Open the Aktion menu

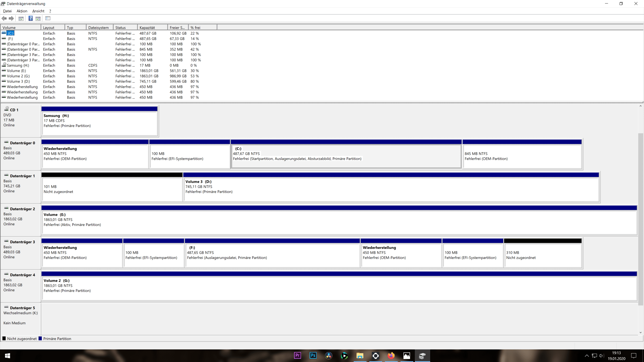[x=22, y=11]
